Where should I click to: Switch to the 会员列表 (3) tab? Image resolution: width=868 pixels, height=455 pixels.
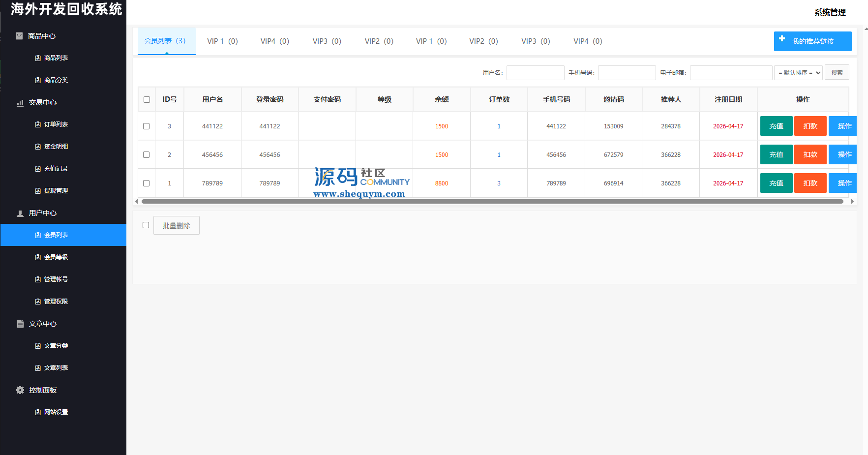(165, 41)
